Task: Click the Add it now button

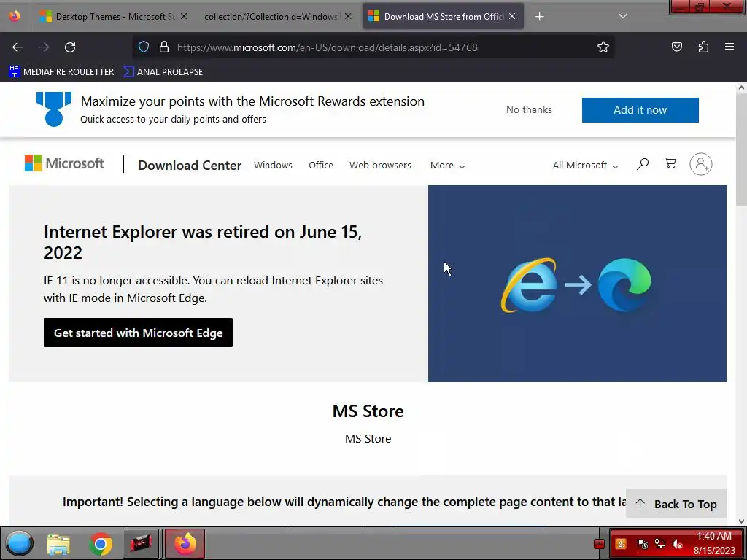Action: [640, 110]
